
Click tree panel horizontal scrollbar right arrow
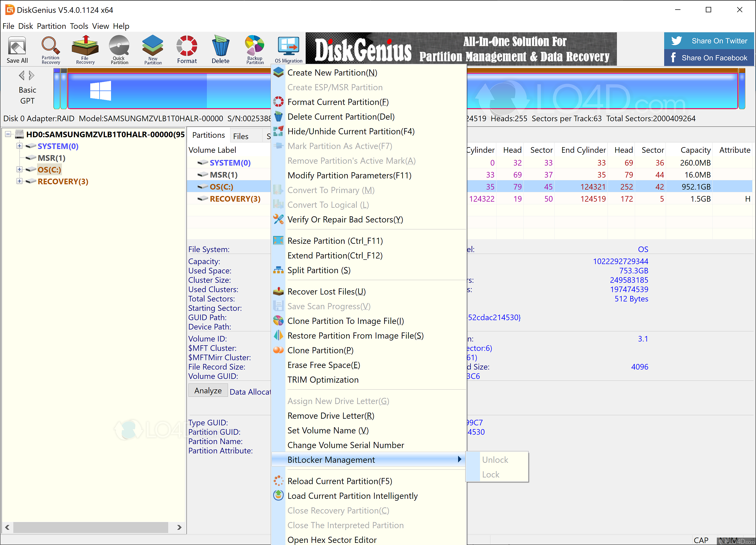pyautogui.click(x=179, y=527)
